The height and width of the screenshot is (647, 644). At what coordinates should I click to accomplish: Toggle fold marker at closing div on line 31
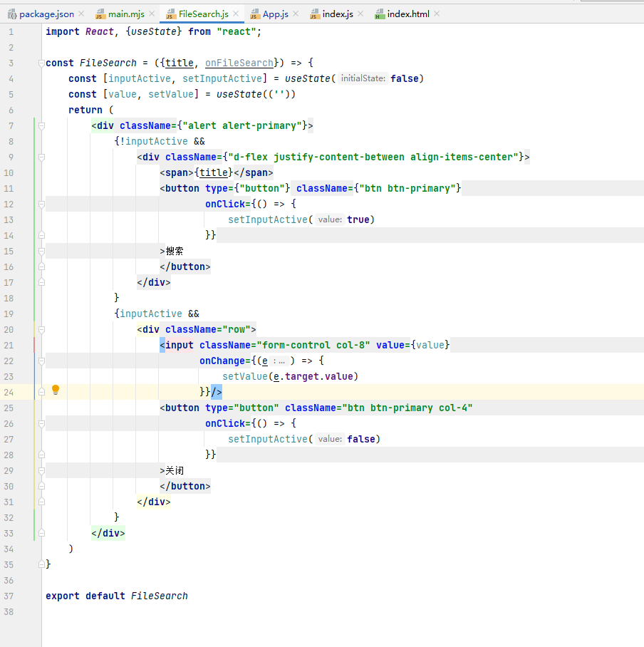tap(41, 502)
